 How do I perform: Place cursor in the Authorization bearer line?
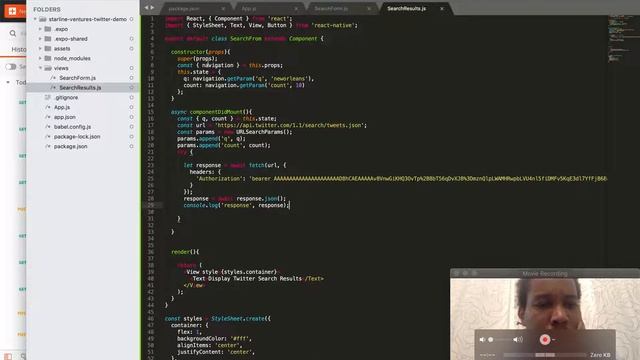click(402, 179)
